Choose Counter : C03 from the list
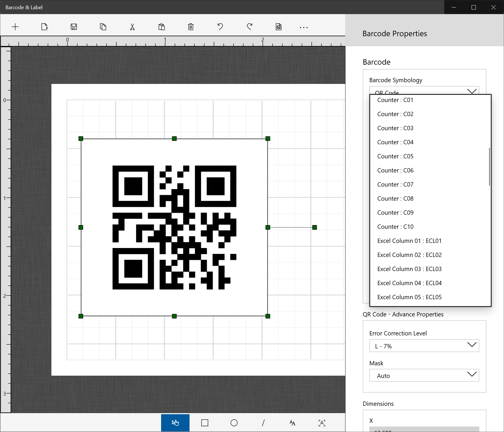 [x=430, y=128]
